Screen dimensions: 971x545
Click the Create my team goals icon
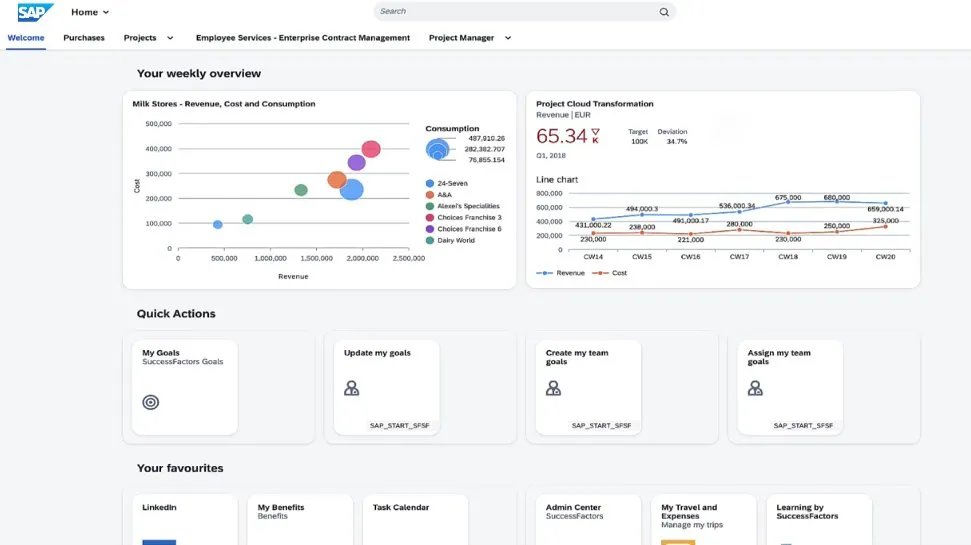tap(554, 388)
